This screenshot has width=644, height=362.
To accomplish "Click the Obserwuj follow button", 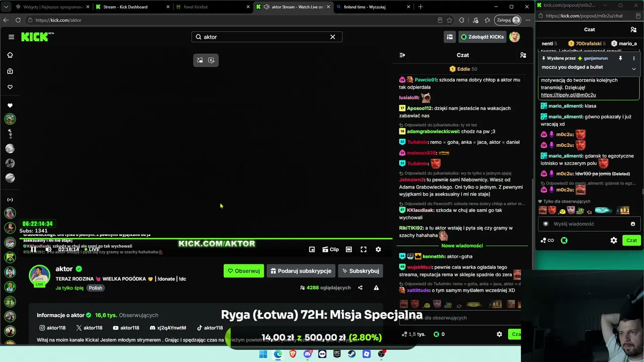I will (x=244, y=271).
